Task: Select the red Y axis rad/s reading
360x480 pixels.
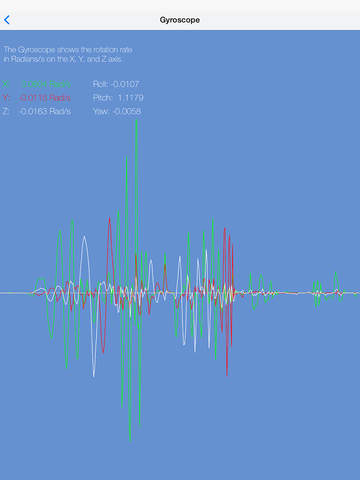Action: point(45,98)
